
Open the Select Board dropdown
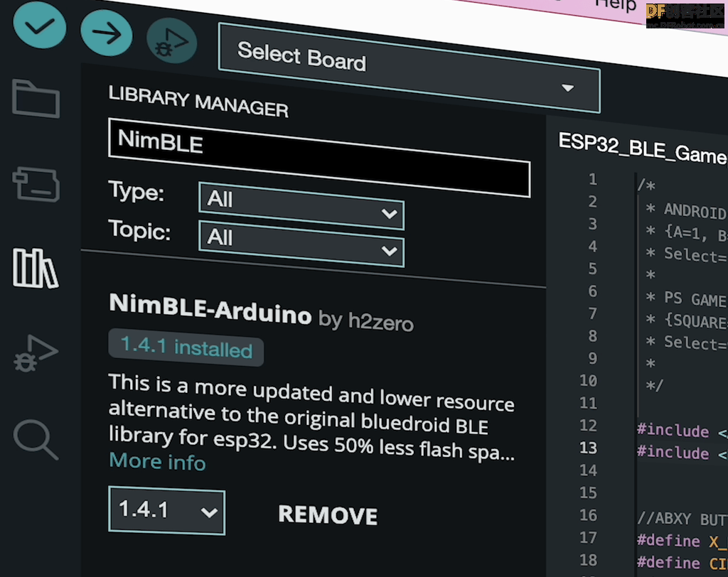click(409, 68)
